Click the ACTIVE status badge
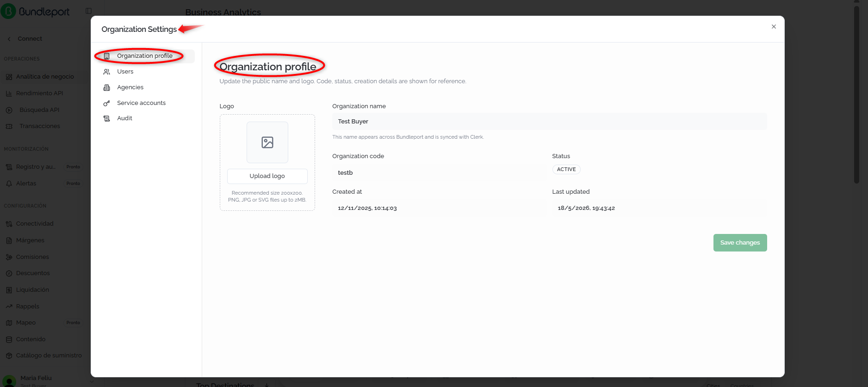 pos(566,169)
